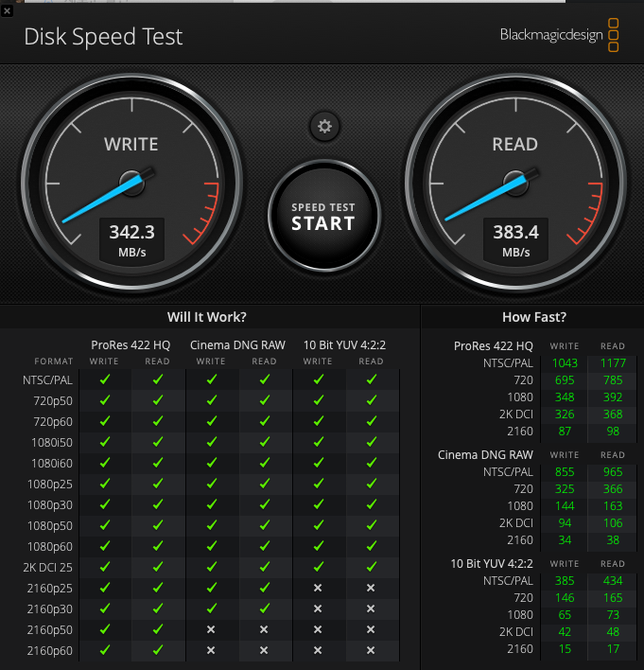Click the 720p50 format row label
644x670 pixels.
[53, 401]
